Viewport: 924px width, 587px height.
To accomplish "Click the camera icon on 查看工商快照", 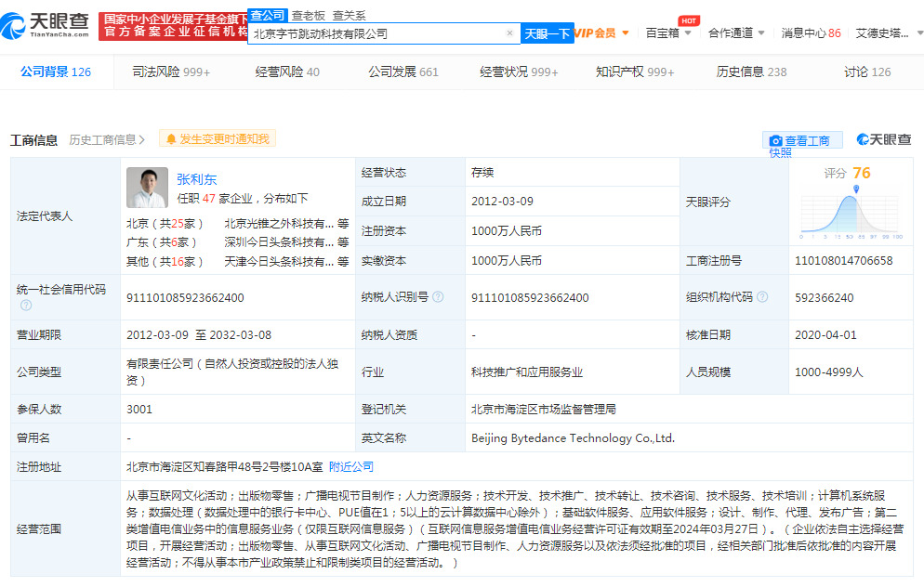I will pyautogui.click(x=775, y=141).
